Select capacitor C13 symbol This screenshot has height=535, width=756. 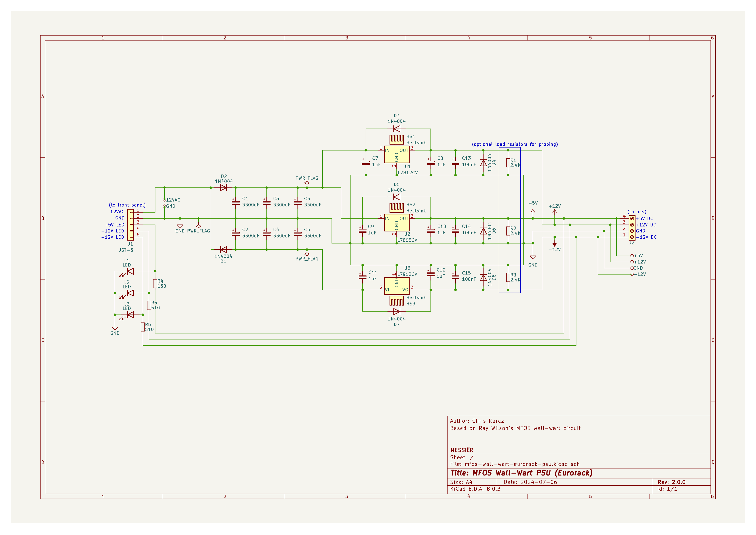click(x=455, y=163)
